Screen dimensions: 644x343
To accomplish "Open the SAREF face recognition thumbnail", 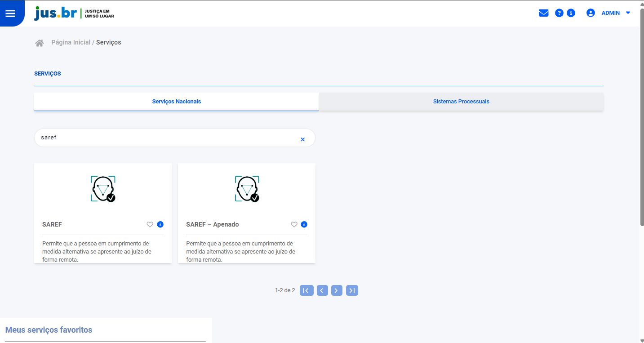I will [x=103, y=189].
